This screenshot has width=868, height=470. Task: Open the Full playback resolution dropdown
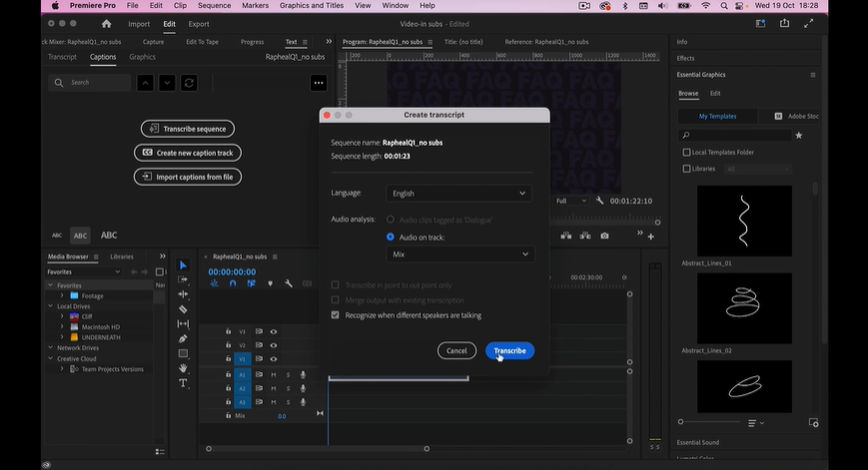pyautogui.click(x=570, y=201)
